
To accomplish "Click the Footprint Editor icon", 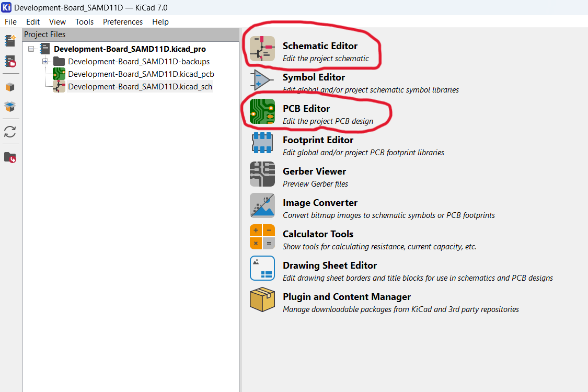I will pyautogui.click(x=262, y=143).
